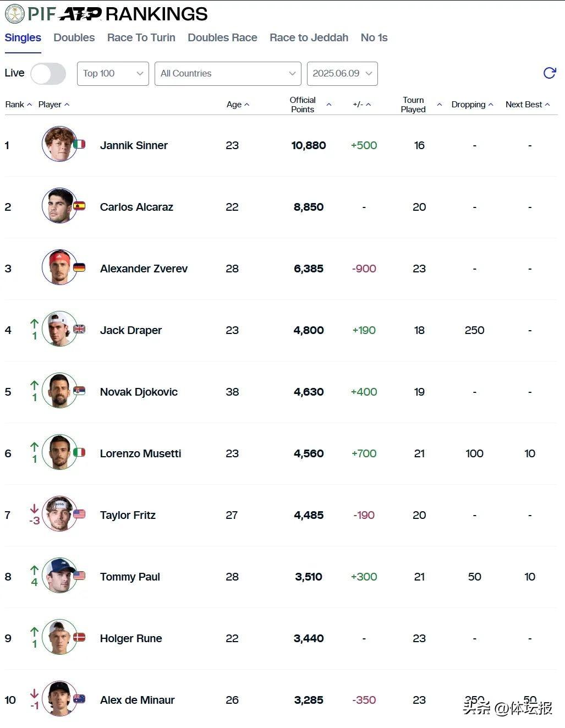The height and width of the screenshot is (728, 565).
Task: Click the refresh rankings icon
Action: [x=549, y=73]
